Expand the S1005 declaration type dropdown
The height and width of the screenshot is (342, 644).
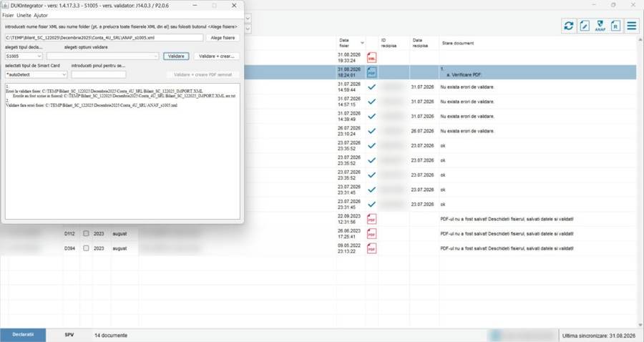(x=24, y=57)
